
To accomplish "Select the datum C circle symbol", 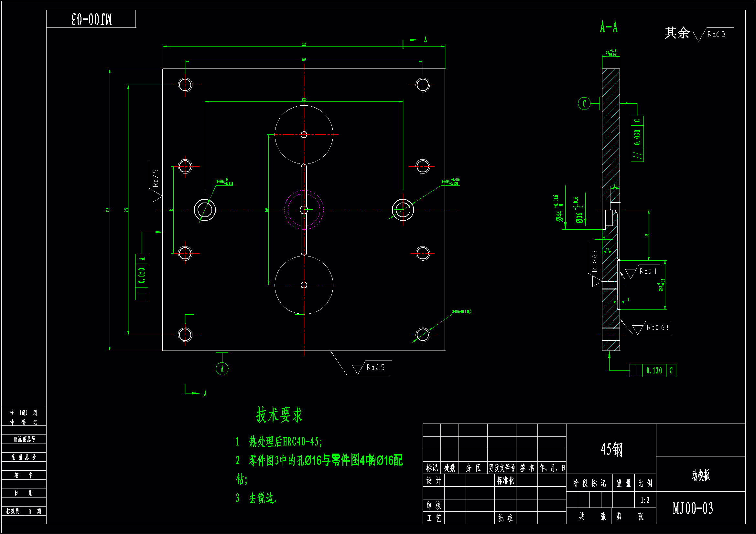I will coord(584,104).
